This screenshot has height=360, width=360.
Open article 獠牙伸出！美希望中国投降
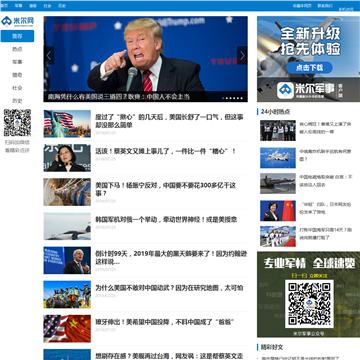click(x=165, y=322)
